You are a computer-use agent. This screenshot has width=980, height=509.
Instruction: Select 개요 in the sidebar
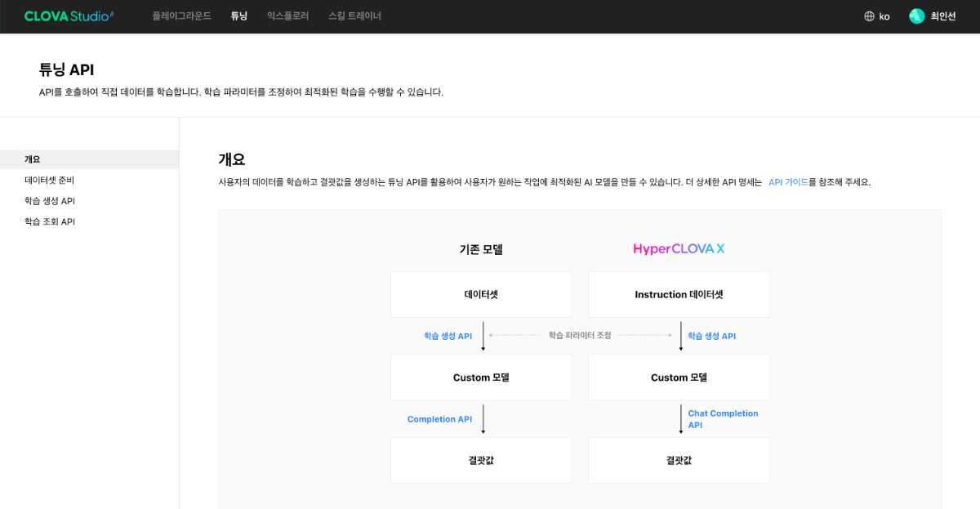tap(89, 159)
